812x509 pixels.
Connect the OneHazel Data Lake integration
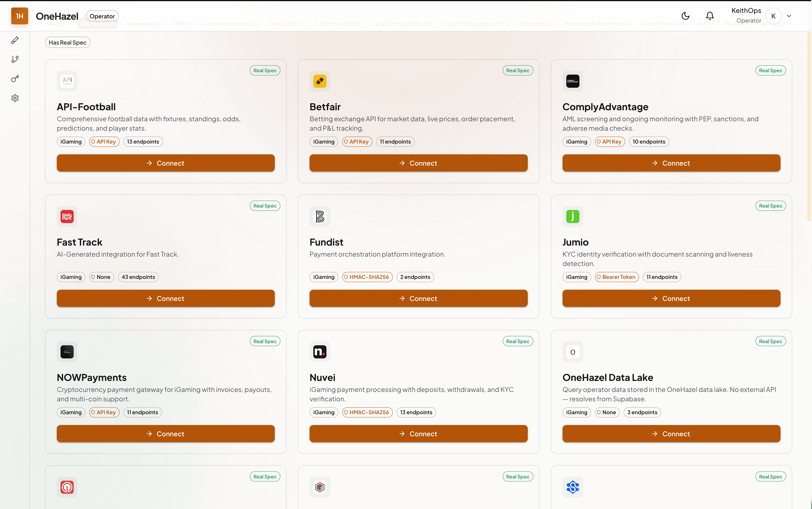click(x=671, y=434)
